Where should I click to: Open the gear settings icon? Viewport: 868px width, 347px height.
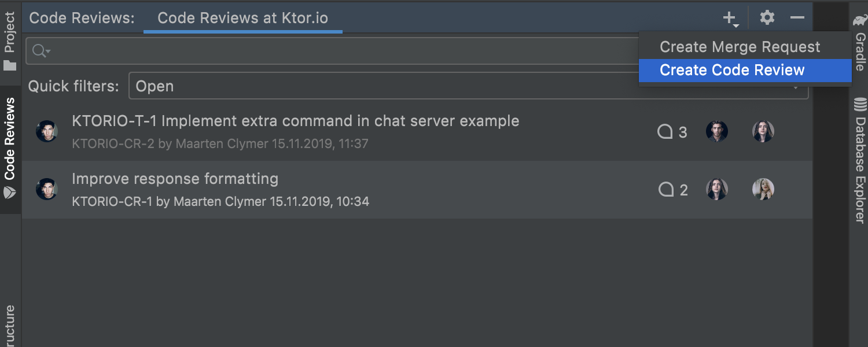(x=767, y=18)
